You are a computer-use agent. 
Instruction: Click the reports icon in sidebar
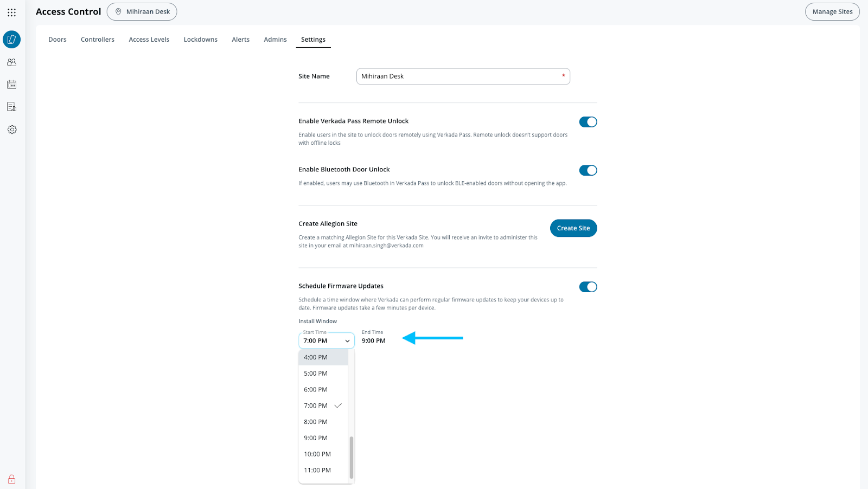(x=11, y=107)
